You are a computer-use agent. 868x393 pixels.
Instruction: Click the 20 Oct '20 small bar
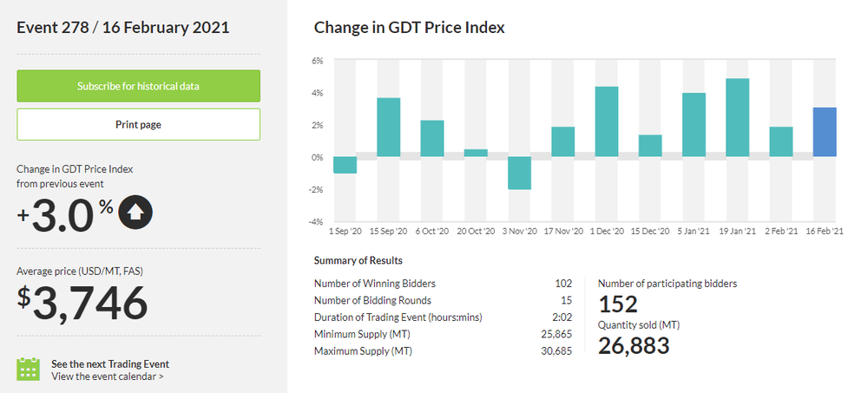[x=476, y=153]
